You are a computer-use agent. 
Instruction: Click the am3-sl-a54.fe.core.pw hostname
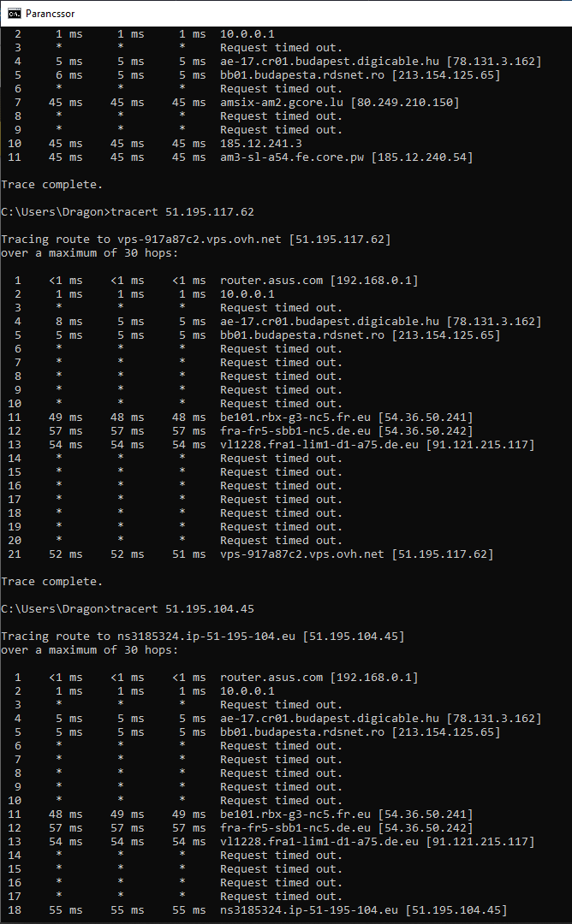(292, 157)
